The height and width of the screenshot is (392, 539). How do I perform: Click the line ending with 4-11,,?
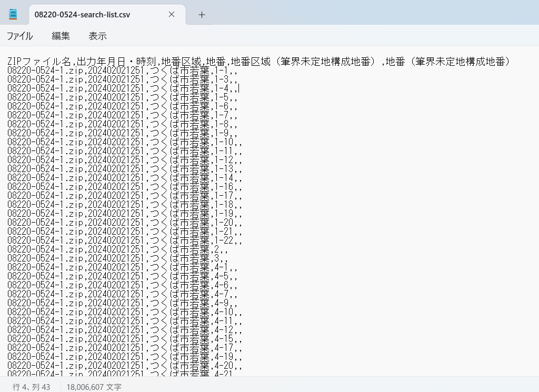point(125,320)
